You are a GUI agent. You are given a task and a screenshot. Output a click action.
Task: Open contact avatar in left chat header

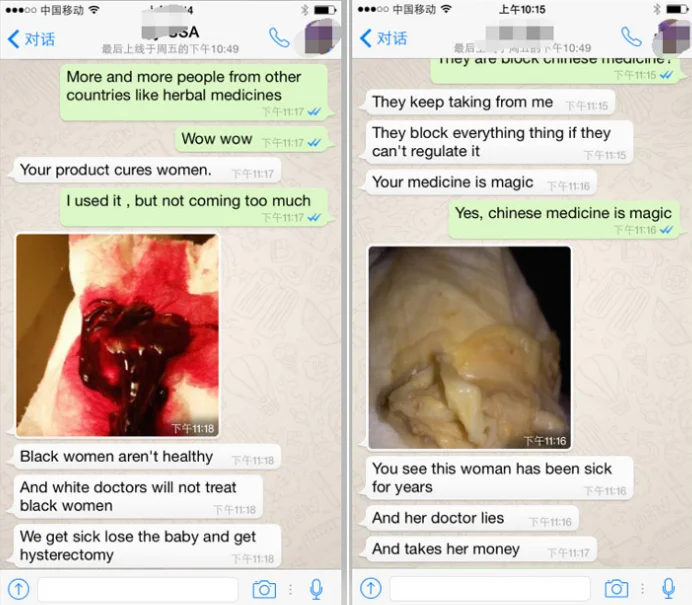pyautogui.click(x=322, y=37)
